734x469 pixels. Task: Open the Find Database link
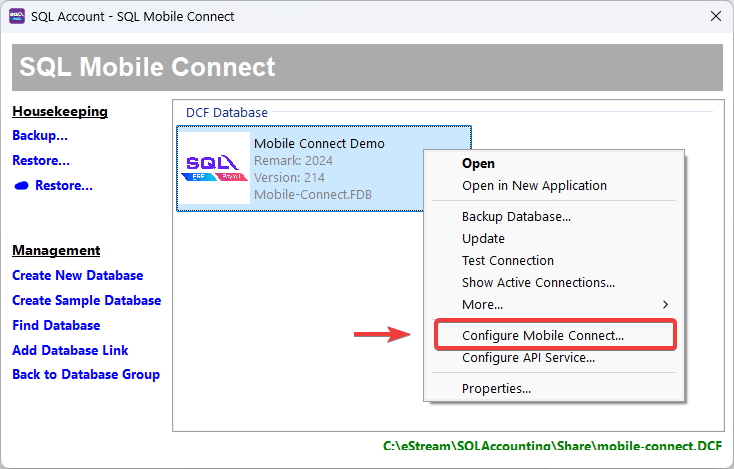(x=56, y=325)
